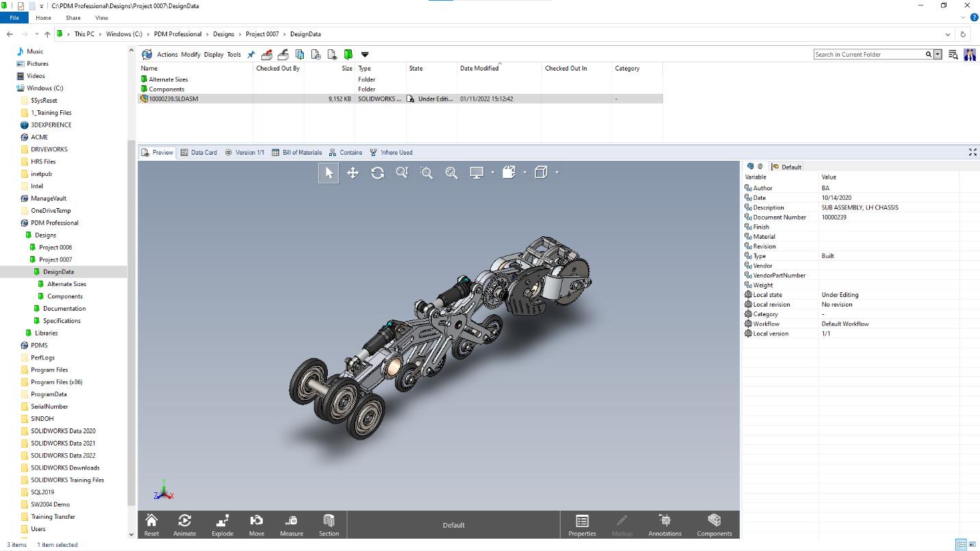Click the History file-with-clock icon
Screen dimensions: 980x551
[x=315, y=54]
